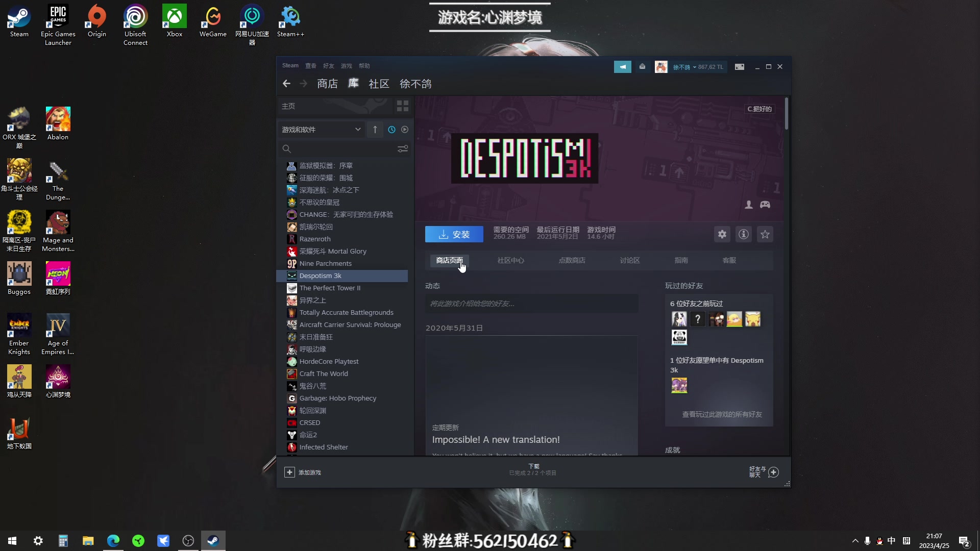Open the 点数商店 tab

(x=572, y=260)
